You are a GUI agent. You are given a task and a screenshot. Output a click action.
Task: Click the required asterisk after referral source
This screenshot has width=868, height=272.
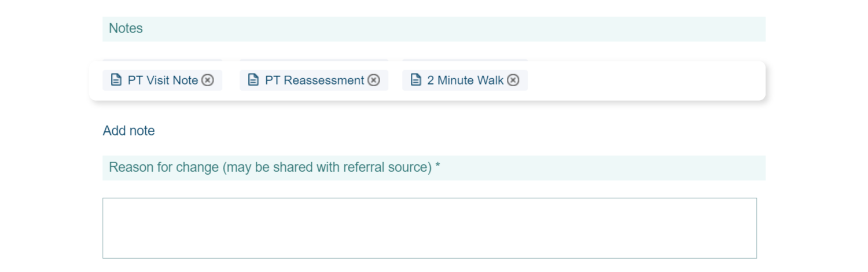point(438,168)
